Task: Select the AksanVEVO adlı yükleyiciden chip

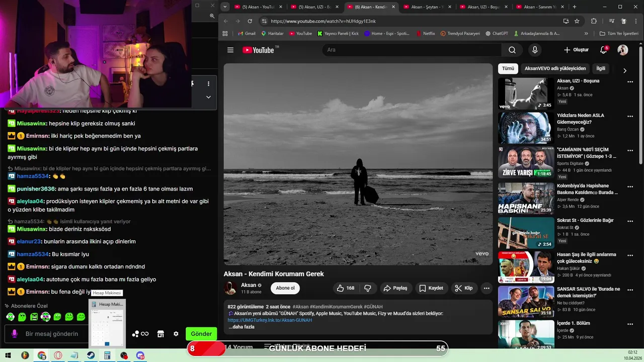Action: click(555, 68)
